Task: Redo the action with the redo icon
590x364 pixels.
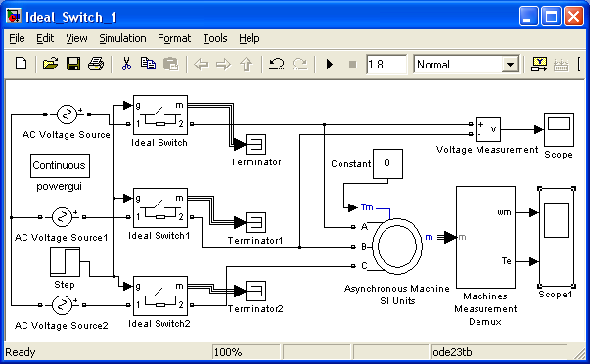Action: point(299,64)
